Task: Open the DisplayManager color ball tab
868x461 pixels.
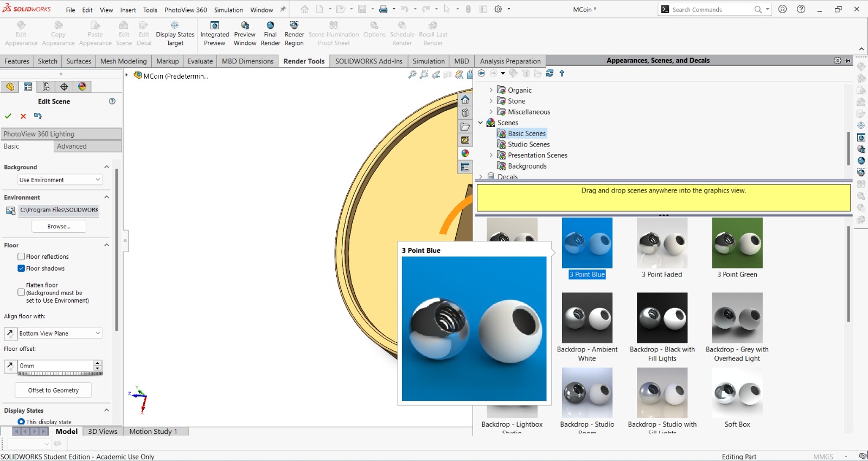Action: pyautogui.click(x=82, y=86)
